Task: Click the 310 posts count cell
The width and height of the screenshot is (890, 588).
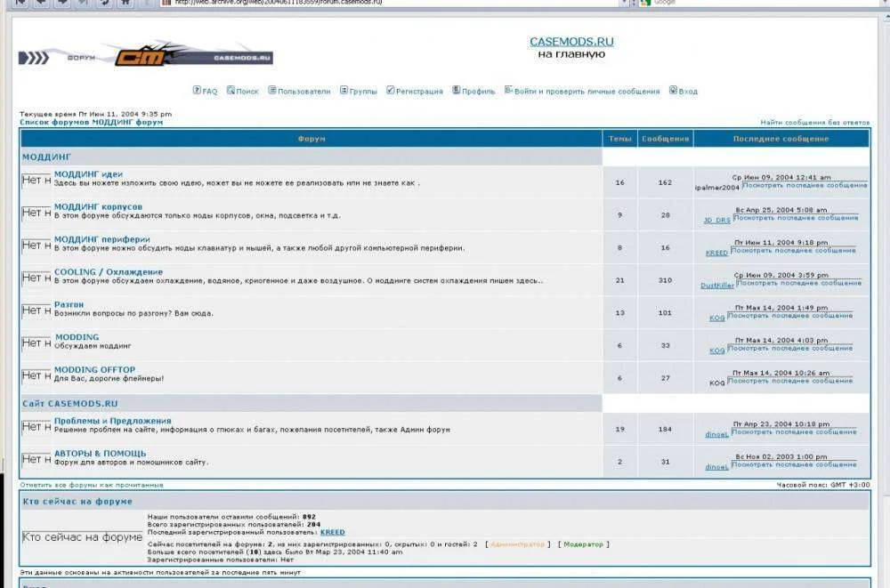Action: pos(665,280)
